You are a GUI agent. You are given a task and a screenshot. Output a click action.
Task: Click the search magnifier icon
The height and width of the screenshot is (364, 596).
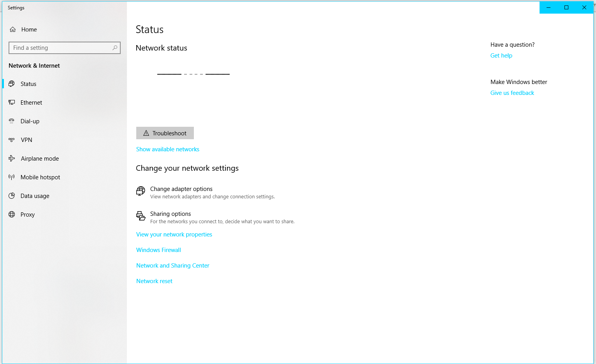click(x=115, y=48)
